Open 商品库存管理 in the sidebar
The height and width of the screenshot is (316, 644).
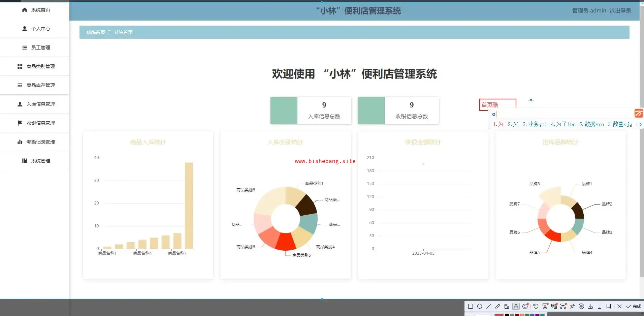tap(40, 85)
